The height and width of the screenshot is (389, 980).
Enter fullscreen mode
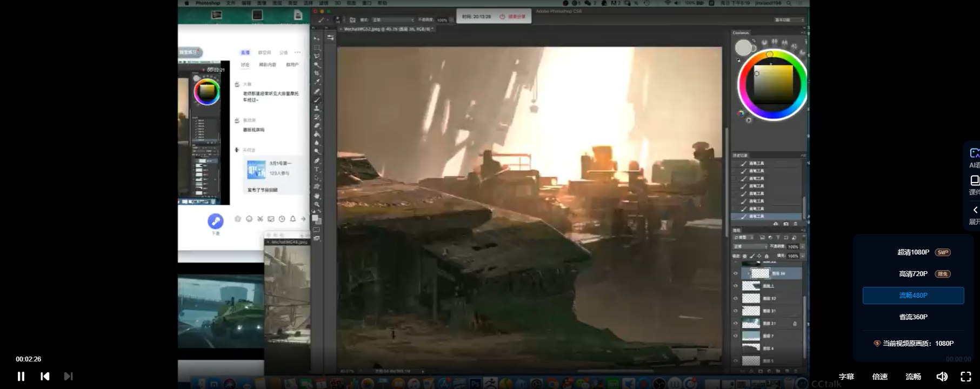(x=966, y=377)
